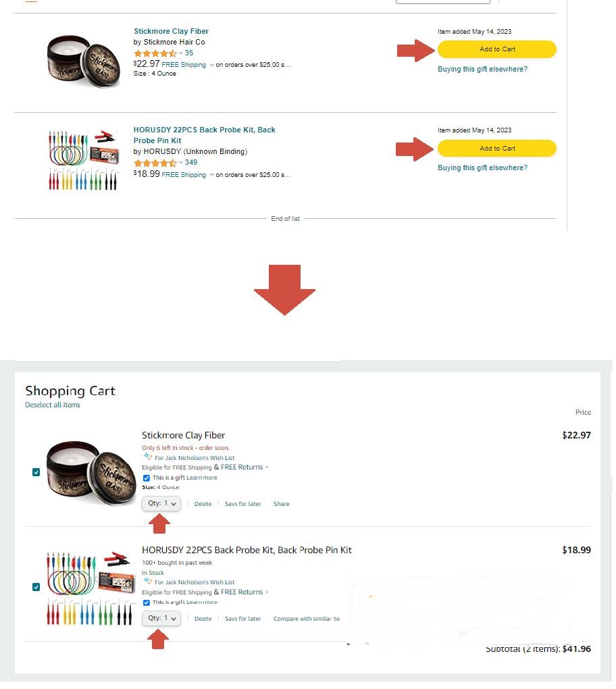Viewport: 616px width, 689px height.
Task: Click 'Buying this gift elsewhere?' under Stickmore
Action: point(482,69)
